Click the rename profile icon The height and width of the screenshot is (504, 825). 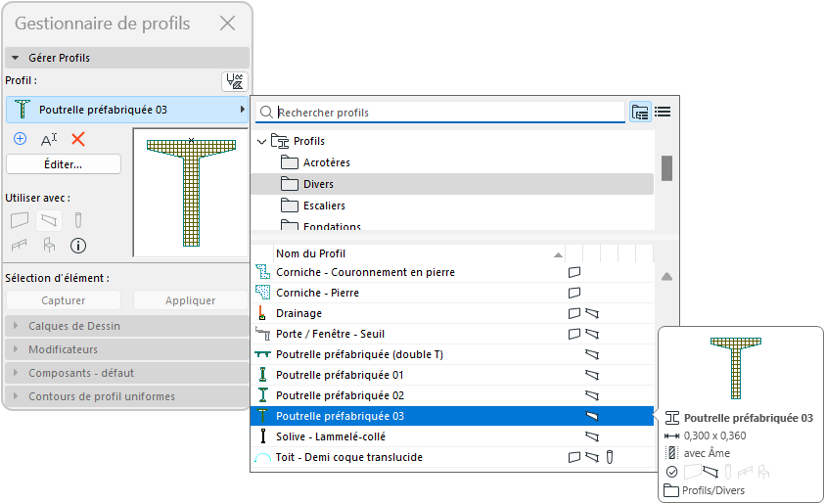pyautogui.click(x=49, y=139)
